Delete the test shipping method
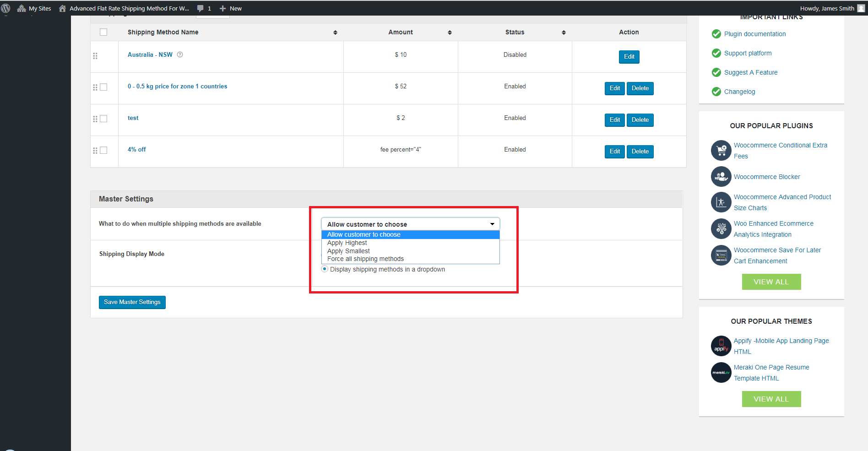The width and height of the screenshot is (868, 451). [640, 120]
